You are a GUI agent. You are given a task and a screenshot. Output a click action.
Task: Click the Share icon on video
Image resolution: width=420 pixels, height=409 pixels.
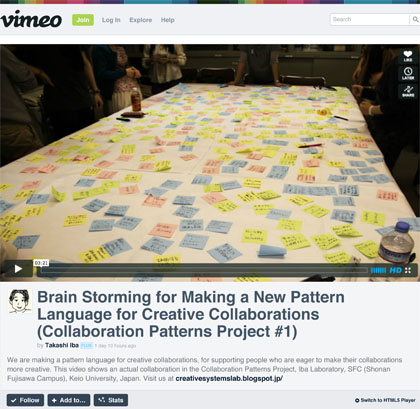(408, 91)
